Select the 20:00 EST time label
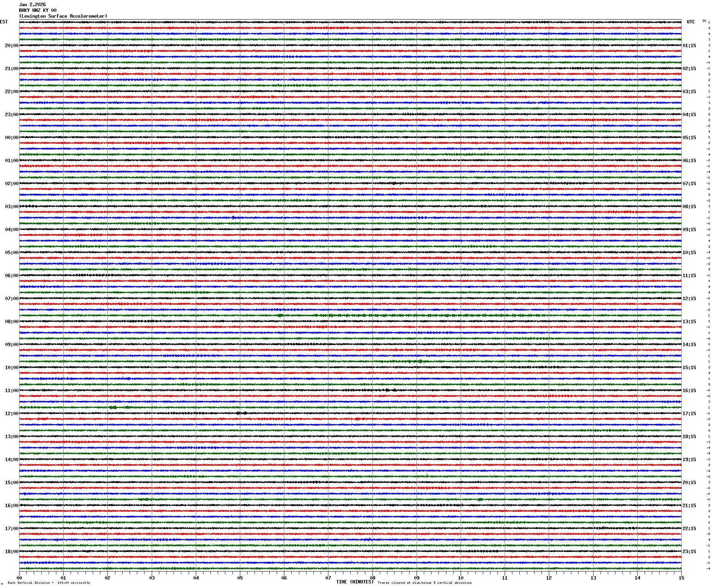This screenshot has height=588, width=712. 11,46
